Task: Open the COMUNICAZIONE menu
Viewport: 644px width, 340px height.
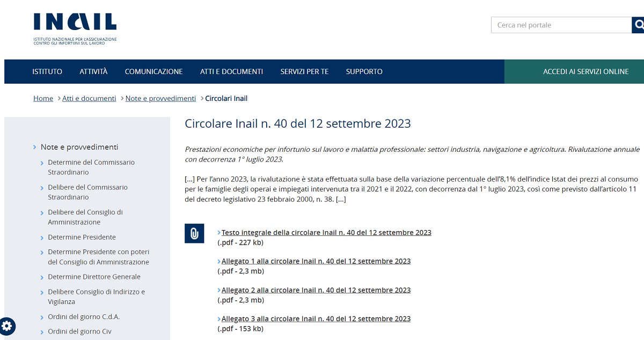Action: [154, 71]
